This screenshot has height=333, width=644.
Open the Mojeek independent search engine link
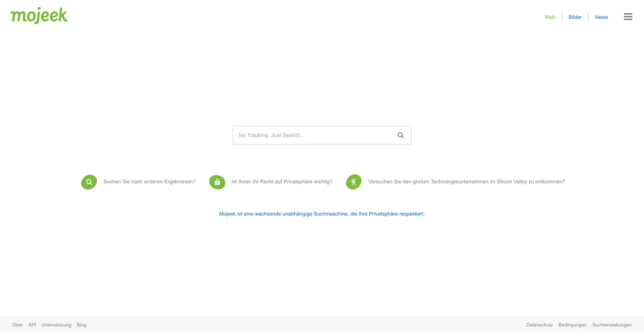321,214
